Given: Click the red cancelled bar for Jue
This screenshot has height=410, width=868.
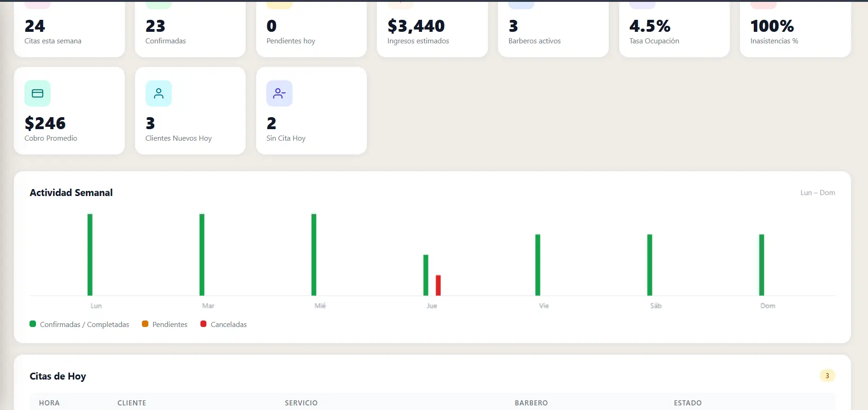Looking at the screenshot, I should pyautogui.click(x=438, y=285).
